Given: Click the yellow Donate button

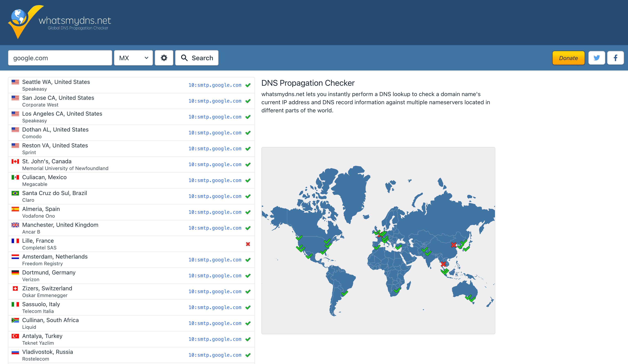Looking at the screenshot, I should [x=569, y=58].
